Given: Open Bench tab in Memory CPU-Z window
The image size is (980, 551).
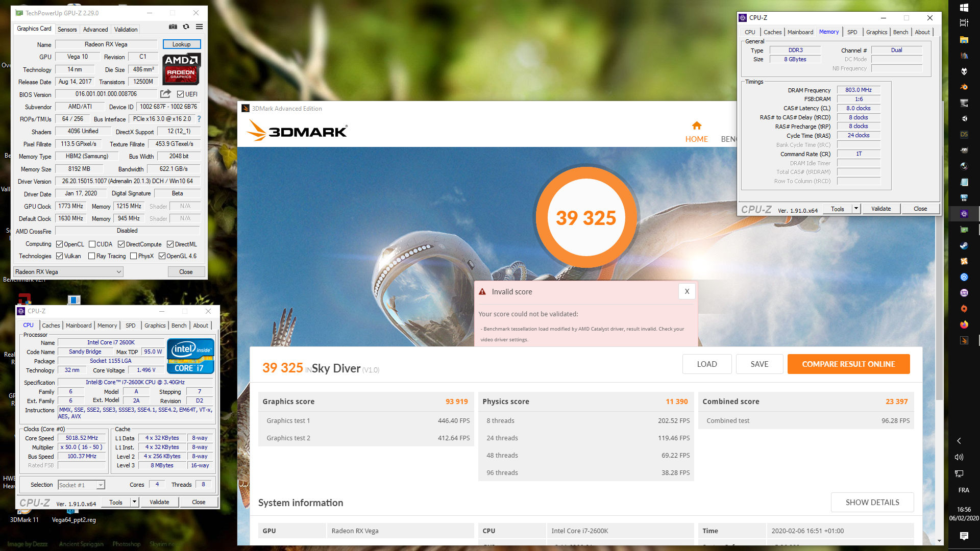Looking at the screenshot, I should (x=900, y=32).
